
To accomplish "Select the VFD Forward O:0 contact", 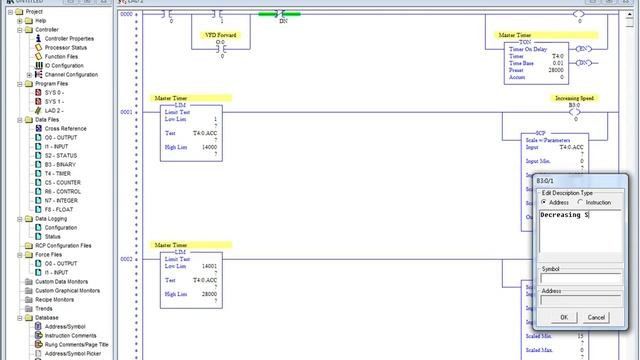I will tap(221, 49).
